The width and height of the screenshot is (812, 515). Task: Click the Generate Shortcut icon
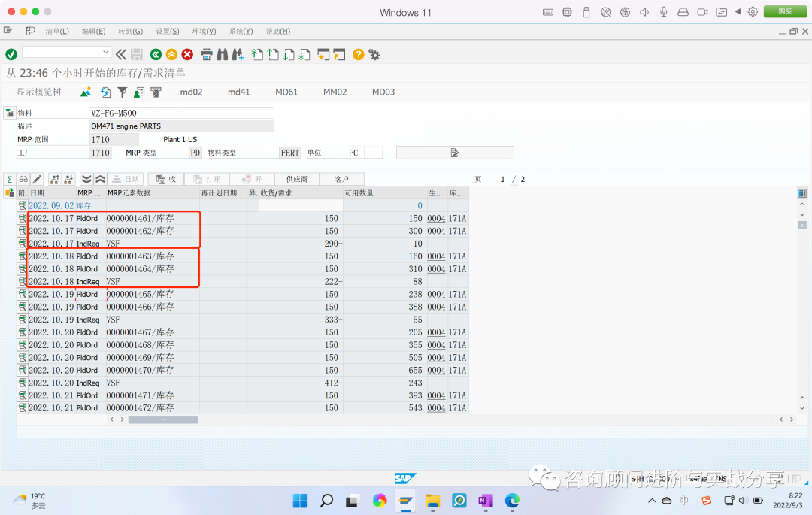tap(339, 54)
